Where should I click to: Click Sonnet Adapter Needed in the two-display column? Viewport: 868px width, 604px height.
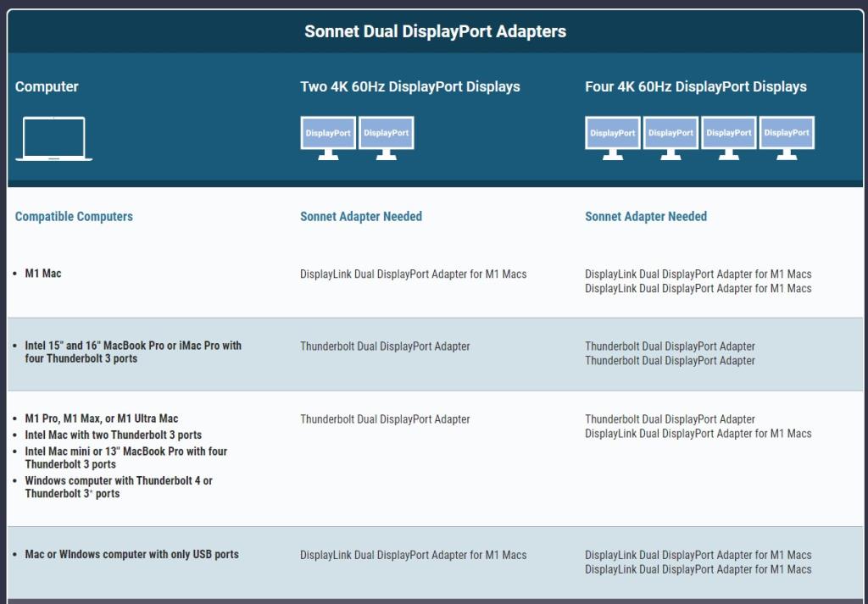pyautogui.click(x=360, y=216)
